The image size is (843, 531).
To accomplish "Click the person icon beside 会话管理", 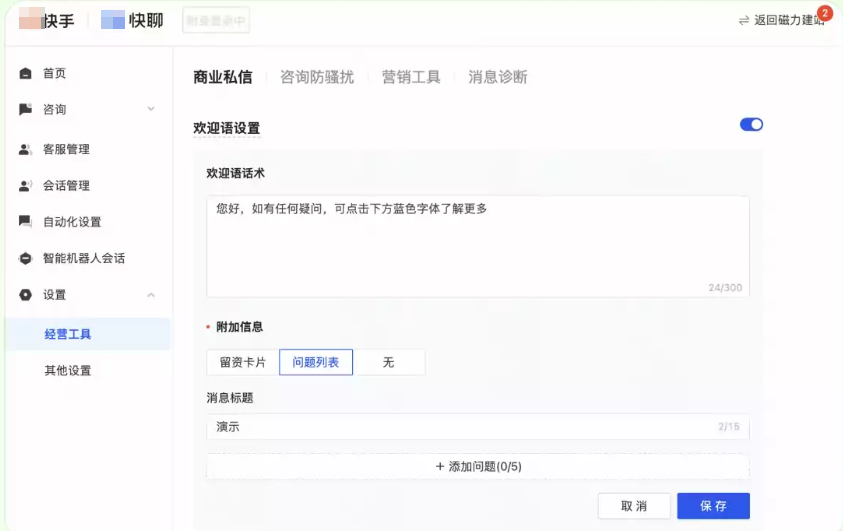I will 25,186.
